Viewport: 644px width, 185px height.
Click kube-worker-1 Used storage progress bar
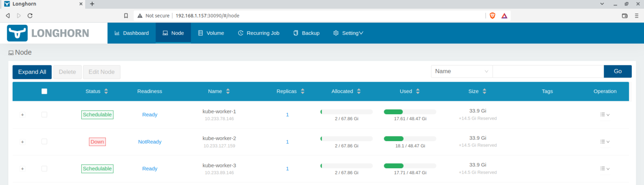tap(410, 112)
